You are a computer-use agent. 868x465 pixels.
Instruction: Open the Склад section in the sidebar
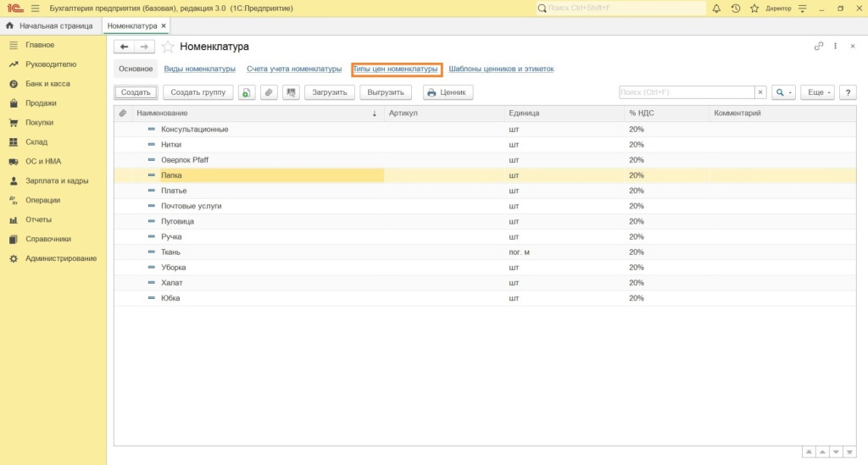(x=36, y=141)
